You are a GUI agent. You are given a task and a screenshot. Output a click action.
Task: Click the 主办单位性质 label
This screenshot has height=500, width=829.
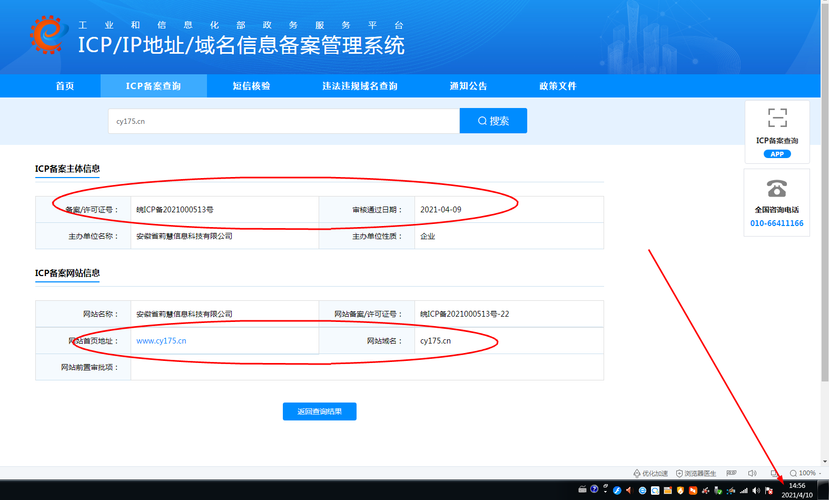pos(377,236)
